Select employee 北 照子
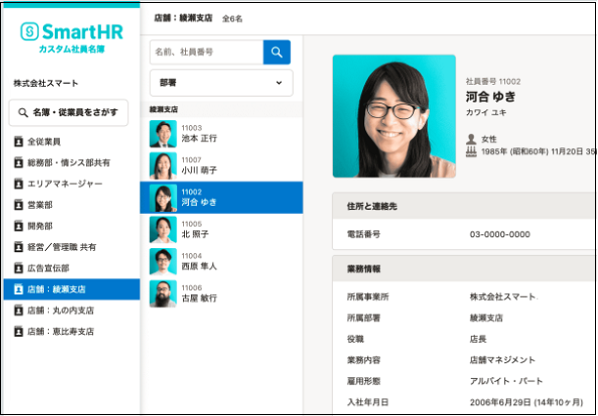598x416 pixels. click(x=222, y=230)
